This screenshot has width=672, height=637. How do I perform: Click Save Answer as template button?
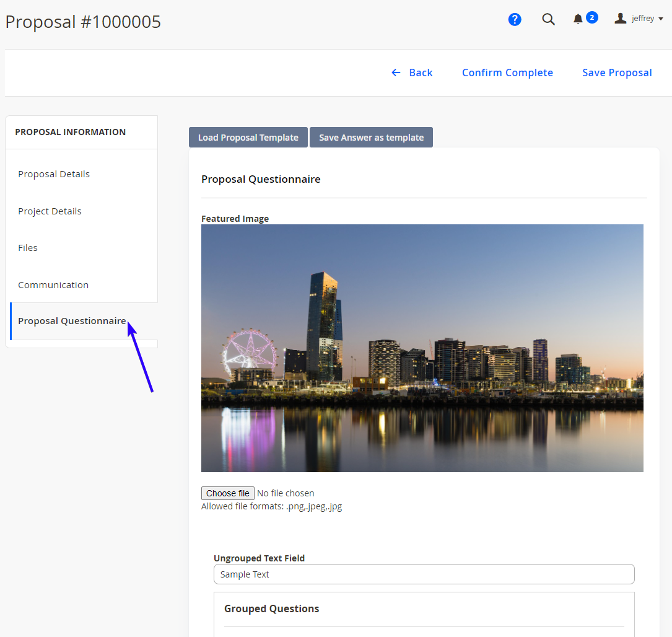click(371, 137)
